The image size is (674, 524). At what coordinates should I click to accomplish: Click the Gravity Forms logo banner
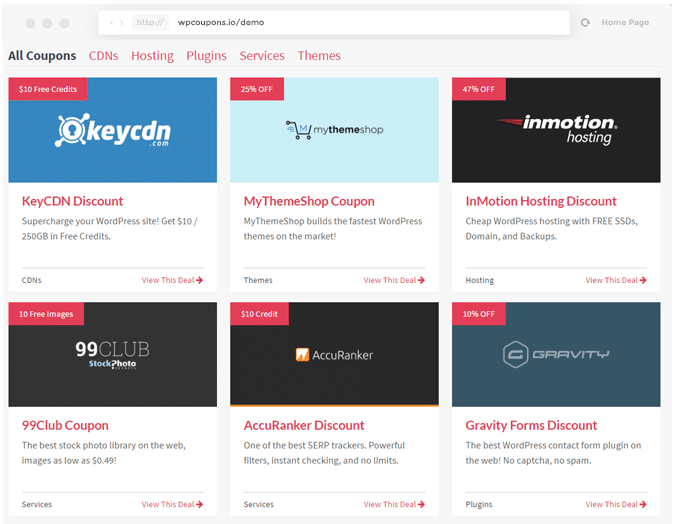click(556, 354)
